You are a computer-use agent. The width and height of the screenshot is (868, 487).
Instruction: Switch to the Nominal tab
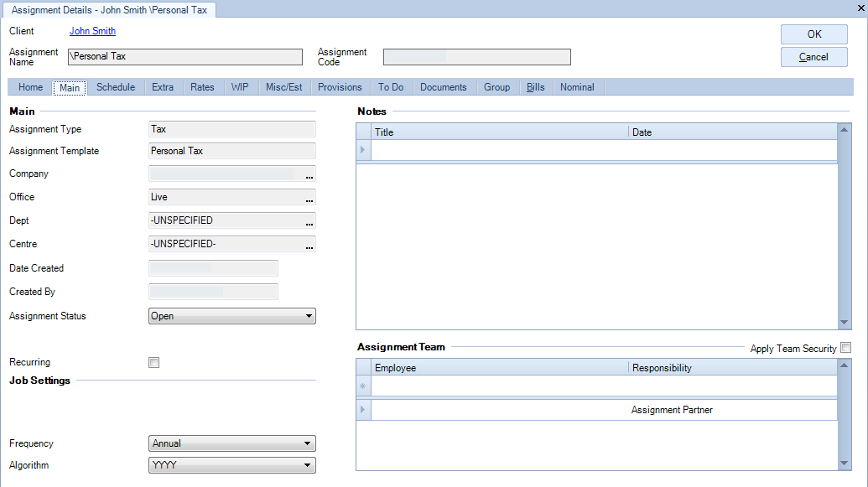pos(577,87)
